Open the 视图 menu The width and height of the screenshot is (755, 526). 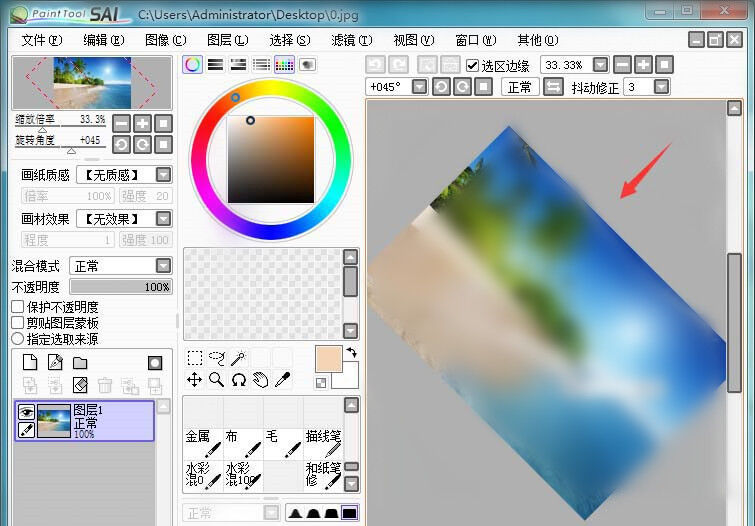coord(414,40)
